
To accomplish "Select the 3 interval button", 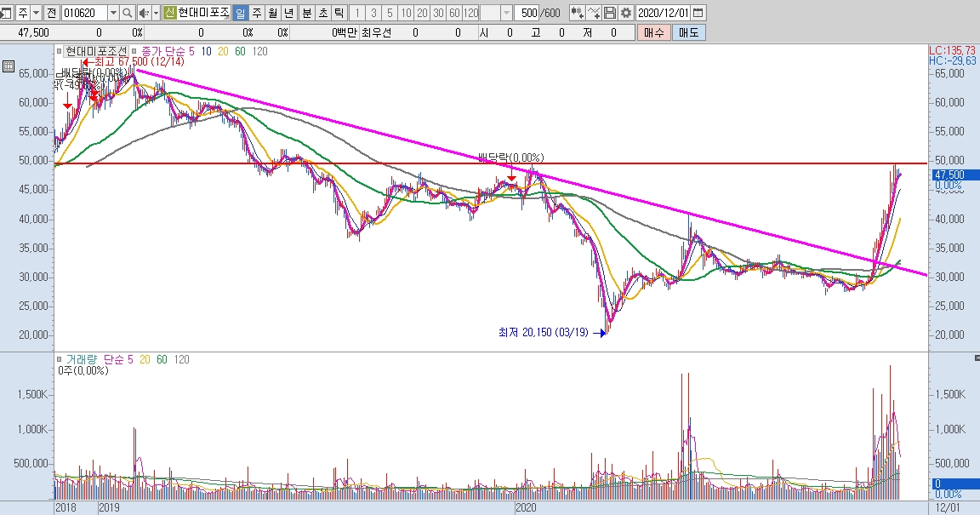I will coord(373,13).
